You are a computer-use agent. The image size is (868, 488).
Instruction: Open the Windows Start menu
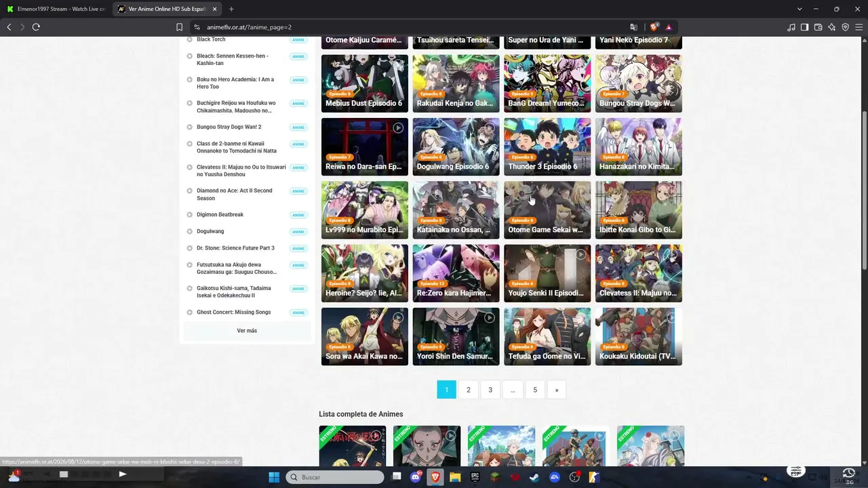pyautogui.click(x=274, y=477)
